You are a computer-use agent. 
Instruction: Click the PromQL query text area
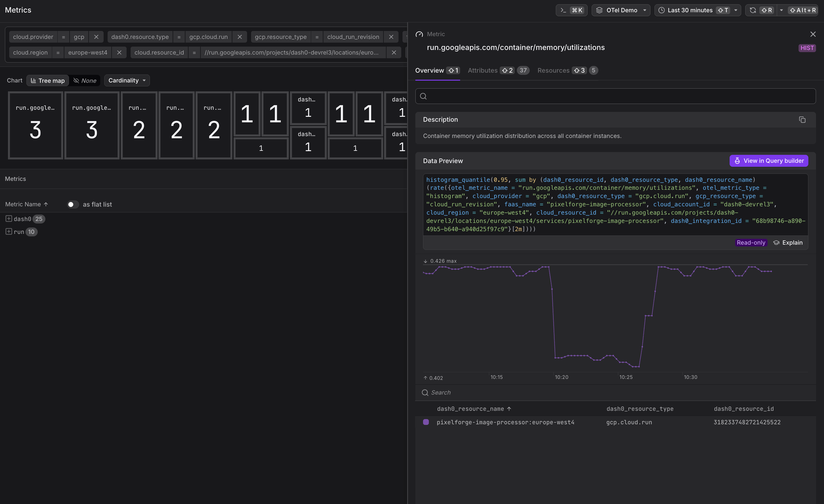pos(615,205)
